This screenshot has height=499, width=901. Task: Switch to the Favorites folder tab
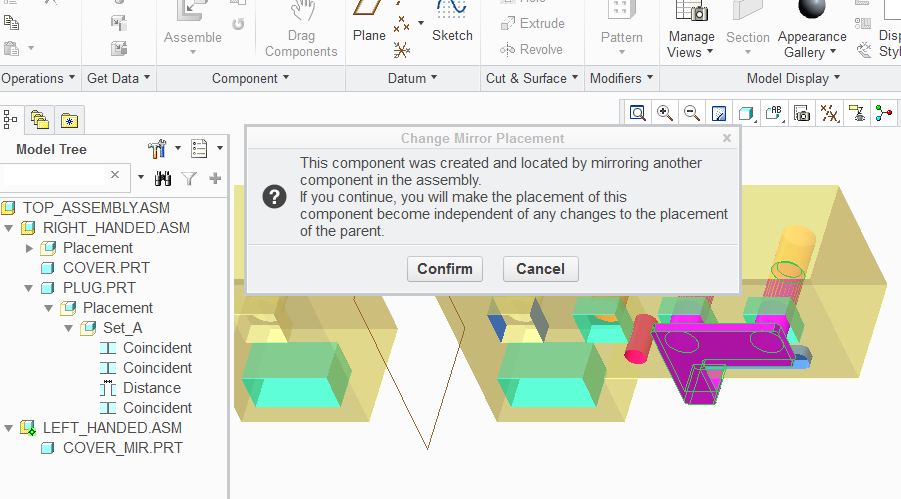click(70, 120)
